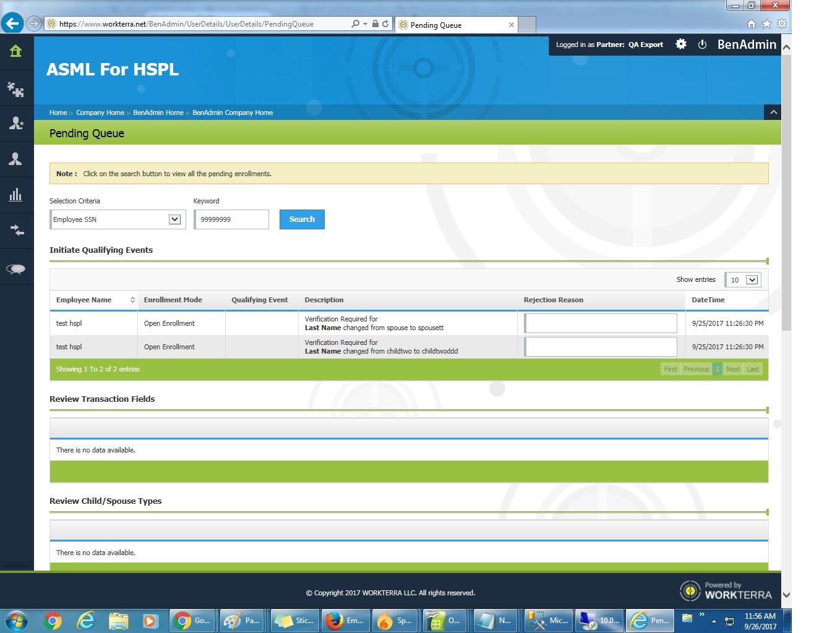Select the Pending Queue browser tab

(x=456, y=25)
